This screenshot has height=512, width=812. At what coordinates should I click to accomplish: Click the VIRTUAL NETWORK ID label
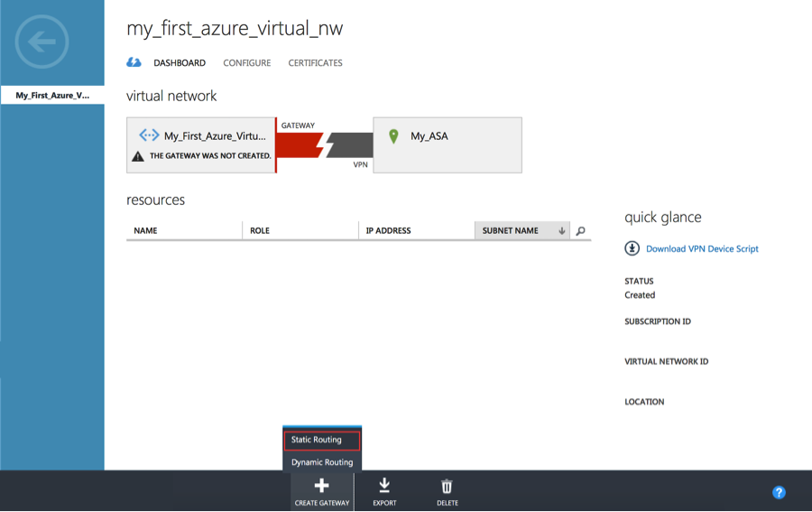[x=667, y=361]
